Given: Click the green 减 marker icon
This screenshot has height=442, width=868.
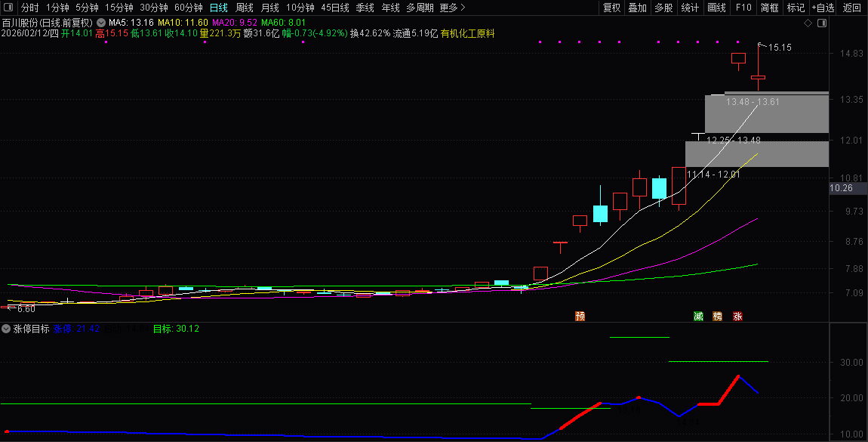Looking at the screenshot, I should 698,316.
